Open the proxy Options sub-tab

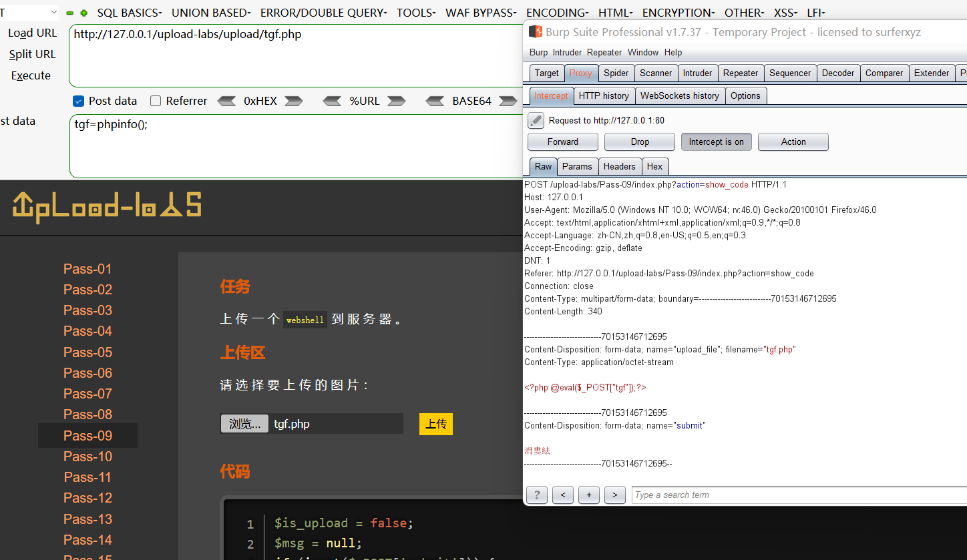point(745,96)
